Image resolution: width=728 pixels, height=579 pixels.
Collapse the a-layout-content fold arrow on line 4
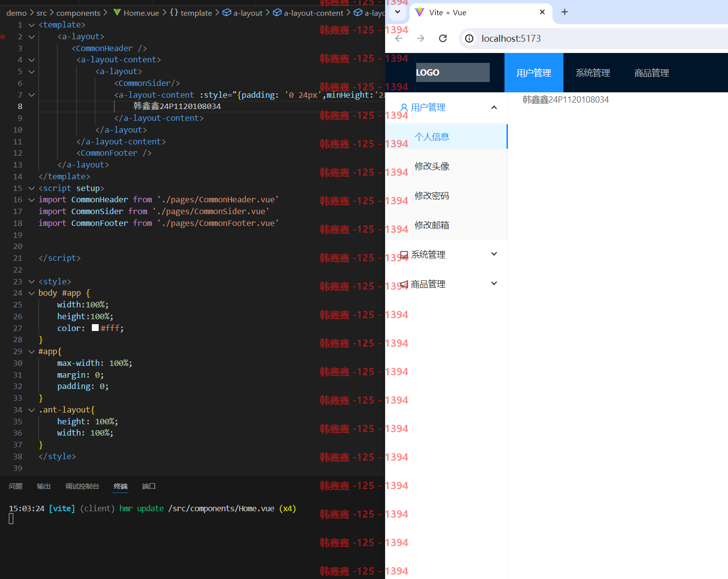tap(31, 60)
